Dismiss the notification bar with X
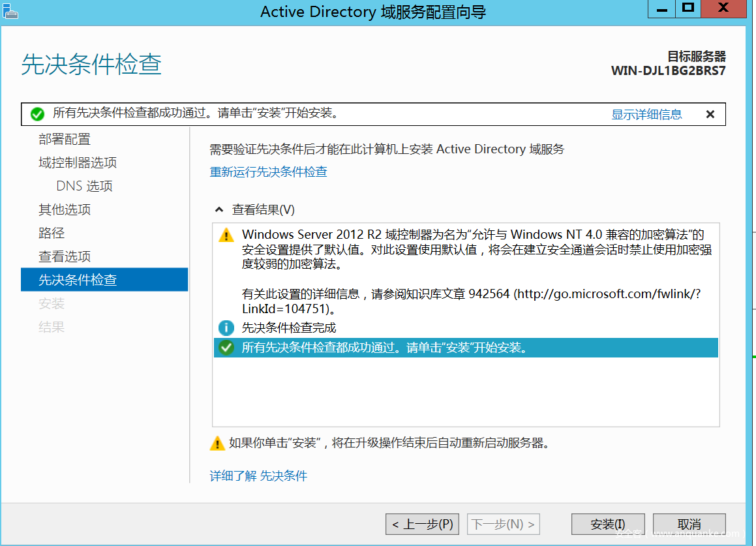The width and height of the screenshot is (756, 546). [710, 114]
